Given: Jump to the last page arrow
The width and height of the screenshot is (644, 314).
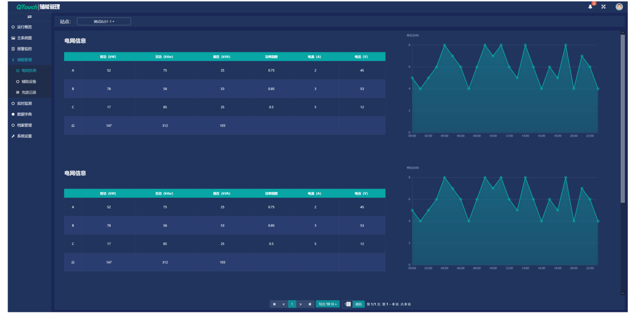Looking at the screenshot, I should pos(310,304).
